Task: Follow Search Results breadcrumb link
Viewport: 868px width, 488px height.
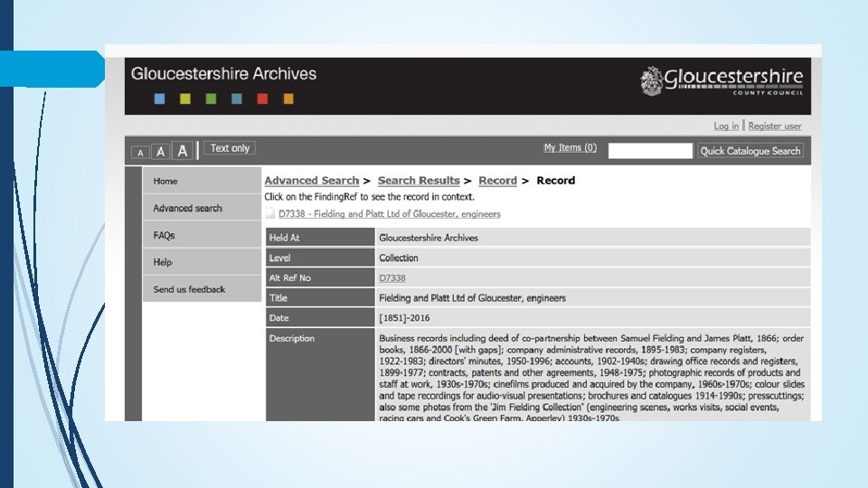Action: (x=419, y=181)
